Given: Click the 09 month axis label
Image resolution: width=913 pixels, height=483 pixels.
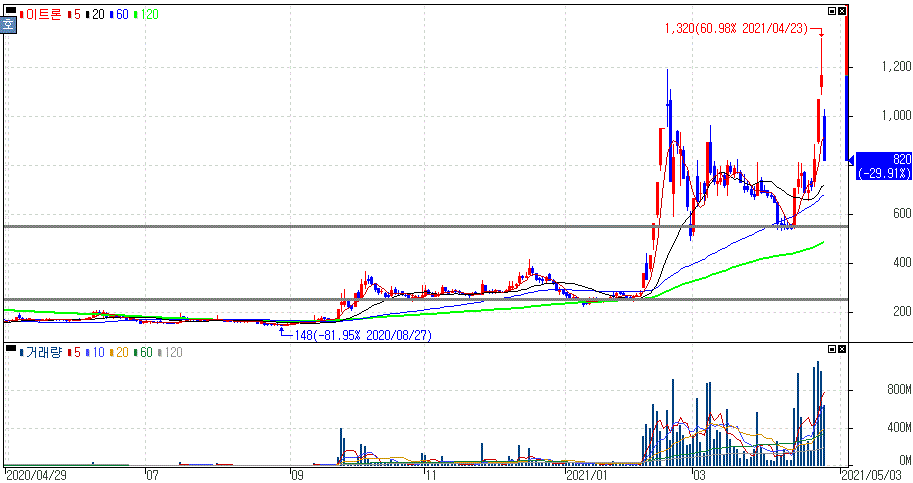Looking at the screenshot, I should [x=297, y=475].
